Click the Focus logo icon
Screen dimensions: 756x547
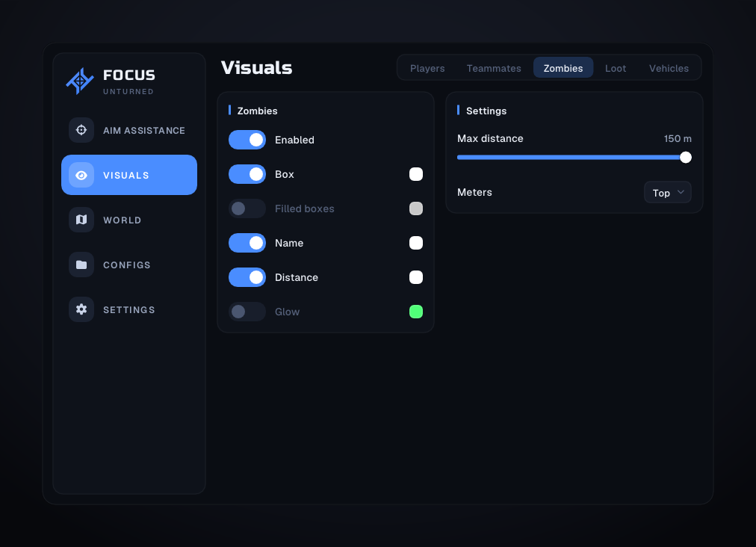click(80, 81)
